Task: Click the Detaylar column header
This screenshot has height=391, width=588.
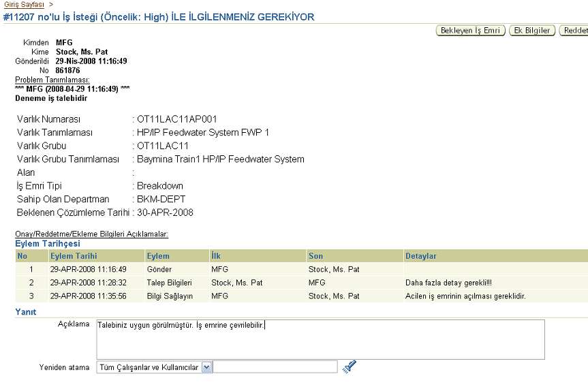Action: click(420, 256)
